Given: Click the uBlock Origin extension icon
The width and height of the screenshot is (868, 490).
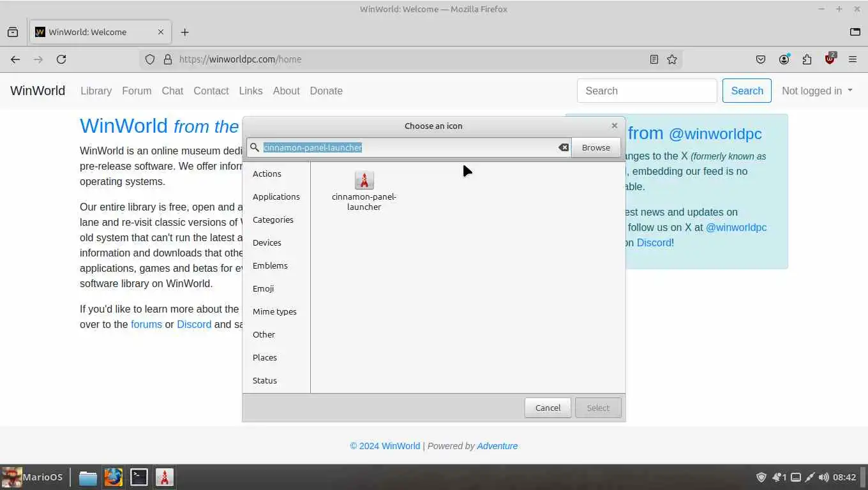Looking at the screenshot, I should point(830,59).
